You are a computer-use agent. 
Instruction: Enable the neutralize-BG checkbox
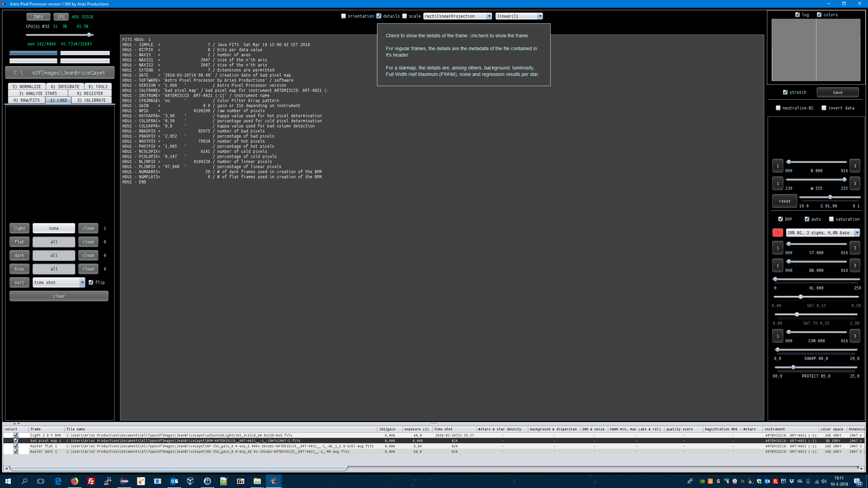tap(778, 108)
